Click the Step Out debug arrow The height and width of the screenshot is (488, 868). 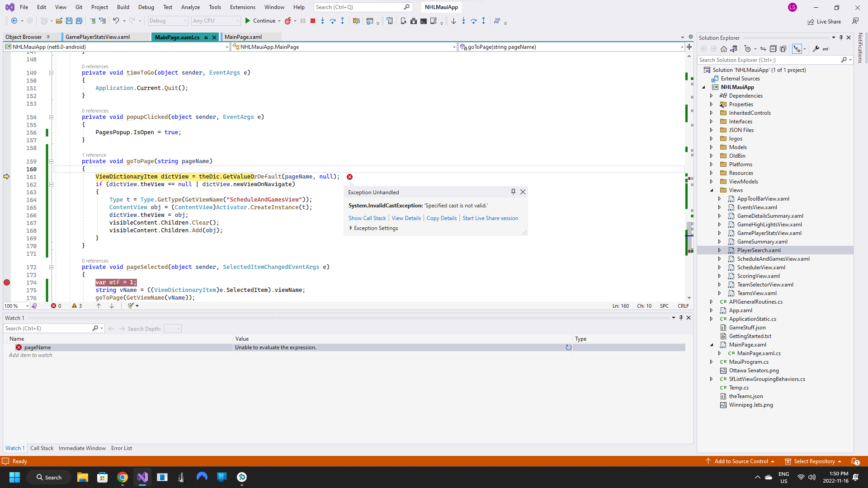(x=343, y=21)
